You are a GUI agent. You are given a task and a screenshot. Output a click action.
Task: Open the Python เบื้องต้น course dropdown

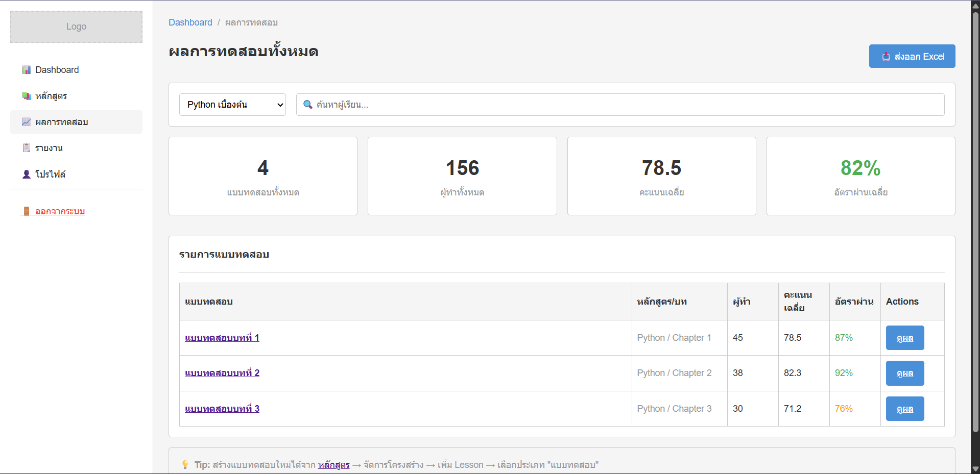[232, 105]
